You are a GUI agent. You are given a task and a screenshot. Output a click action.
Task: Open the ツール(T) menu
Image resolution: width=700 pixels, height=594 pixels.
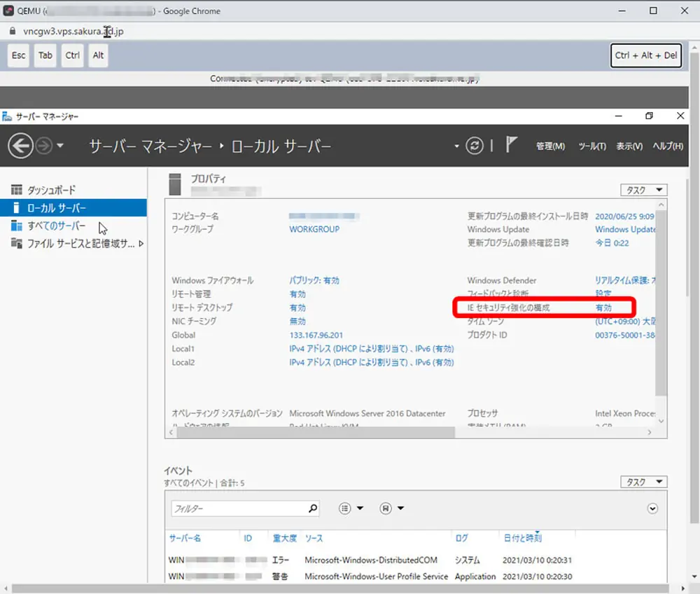coord(591,145)
